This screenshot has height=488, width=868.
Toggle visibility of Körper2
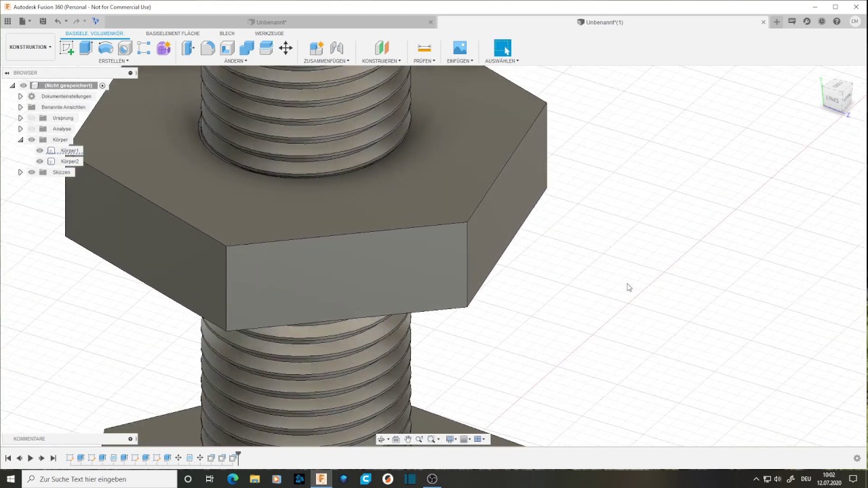tap(40, 161)
